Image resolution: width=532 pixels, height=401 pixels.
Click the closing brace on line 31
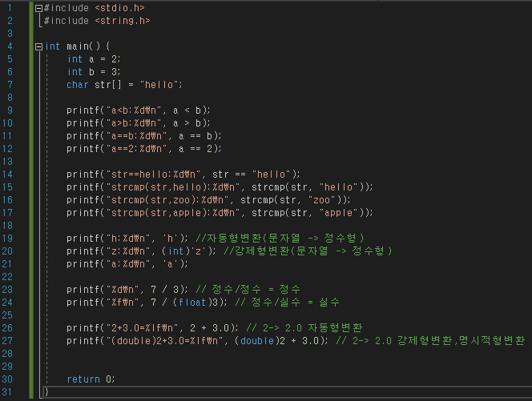point(46,392)
